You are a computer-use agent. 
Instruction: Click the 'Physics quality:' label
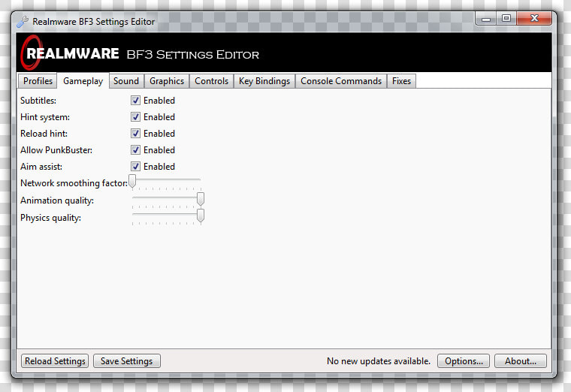click(50, 218)
